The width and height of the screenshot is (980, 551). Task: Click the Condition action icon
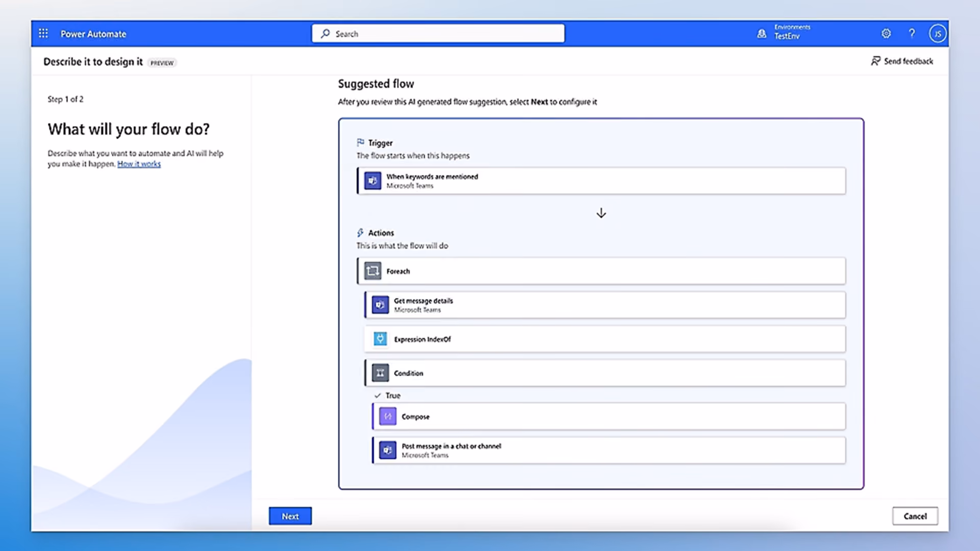(x=380, y=373)
